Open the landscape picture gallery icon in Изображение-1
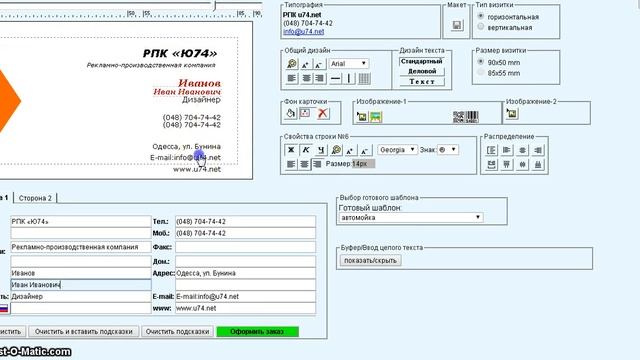Viewport: 640px width, 360px height. [x=376, y=117]
